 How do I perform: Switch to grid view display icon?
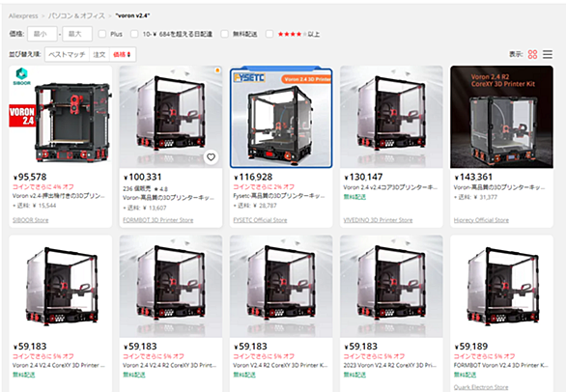[532, 54]
